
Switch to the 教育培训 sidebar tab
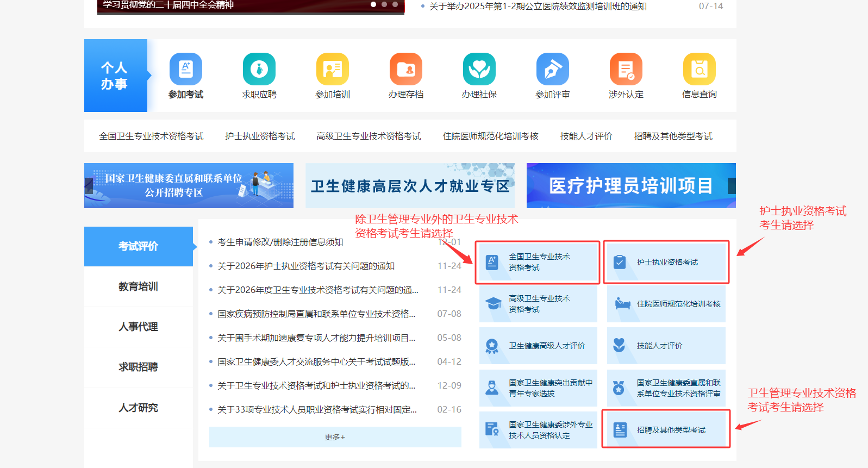tap(139, 286)
